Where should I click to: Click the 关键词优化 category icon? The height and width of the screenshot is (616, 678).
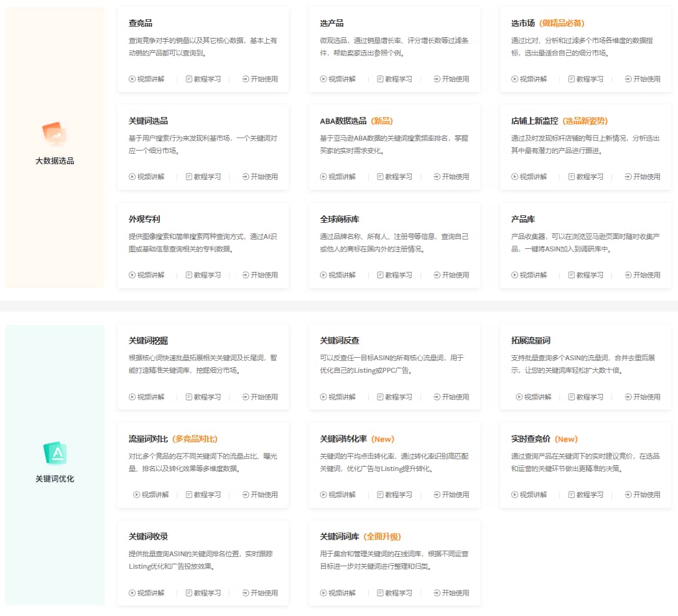click(55, 453)
